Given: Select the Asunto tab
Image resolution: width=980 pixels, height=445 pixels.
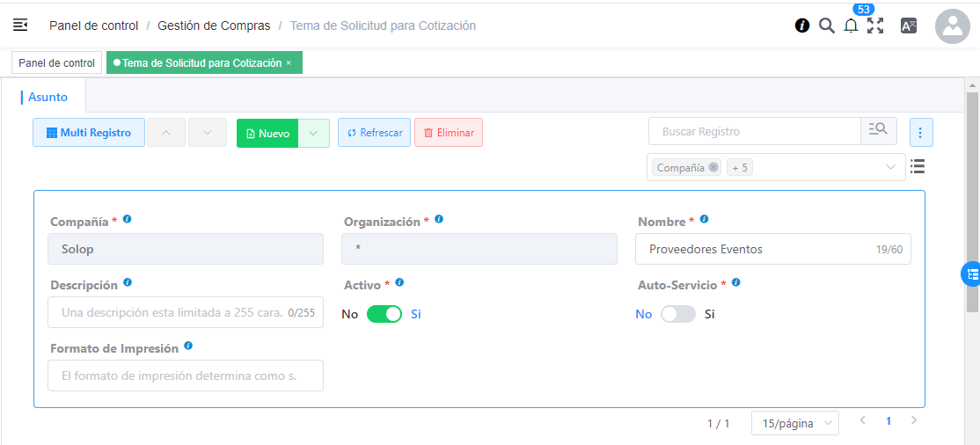Looking at the screenshot, I should point(48,98).
